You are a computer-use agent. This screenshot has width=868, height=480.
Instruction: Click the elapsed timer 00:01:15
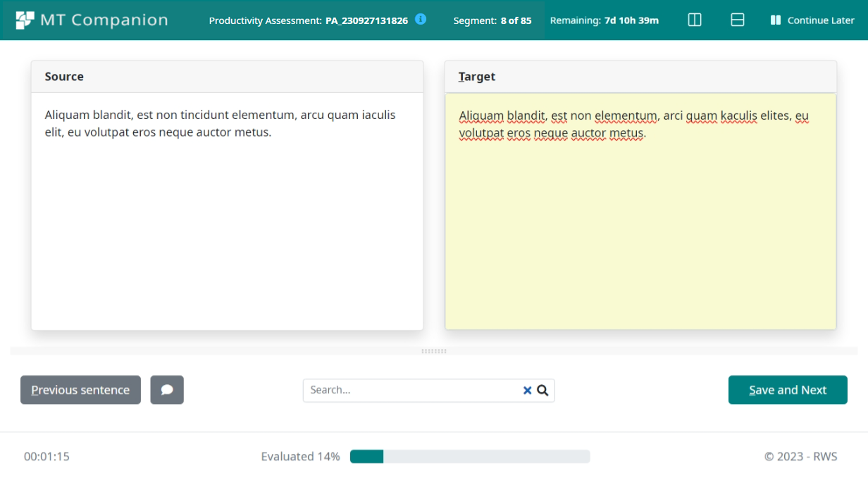[46, 457]
